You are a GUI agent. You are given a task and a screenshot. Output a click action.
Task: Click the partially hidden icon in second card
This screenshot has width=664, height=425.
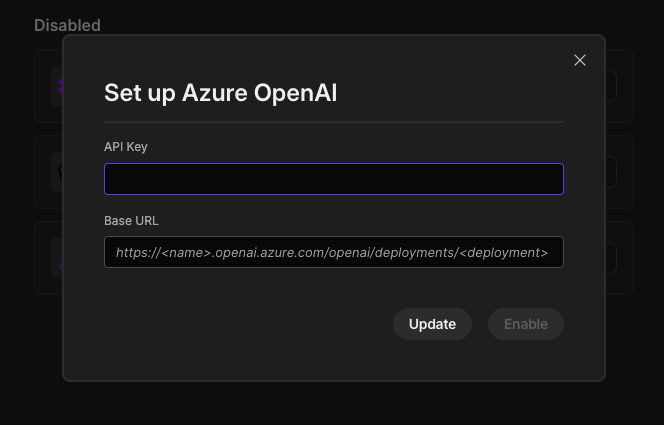click(x=60, y=172)
